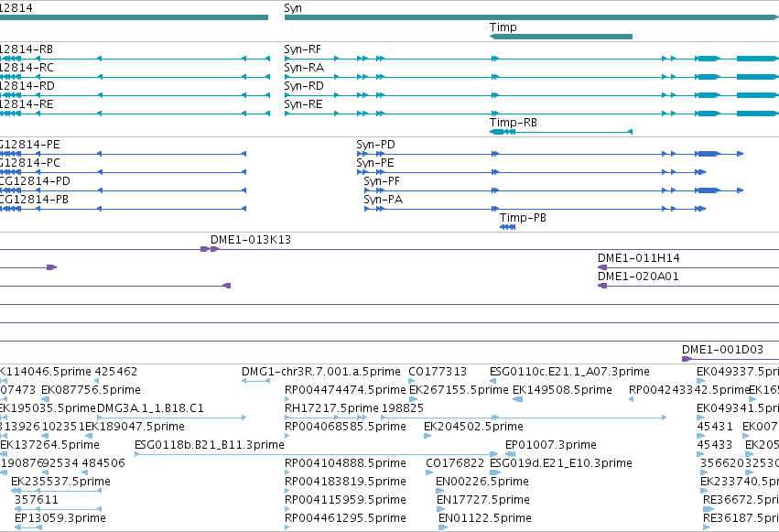This screenshot has width=779, height=532.
Task: Click the Timp-PB protein label
Action: (523, 218)
